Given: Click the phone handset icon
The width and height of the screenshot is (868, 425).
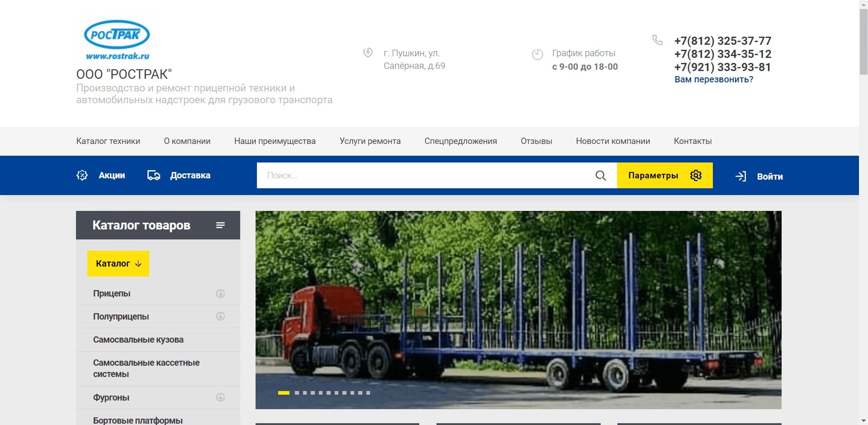Looking at the screenshot, I should 657,40.
